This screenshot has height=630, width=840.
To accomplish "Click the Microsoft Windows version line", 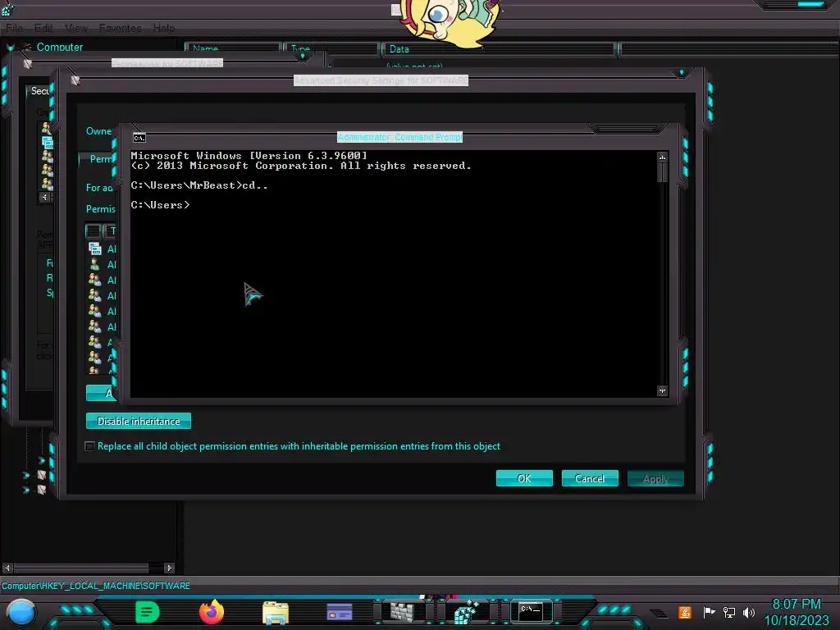I will click(249, 156).
